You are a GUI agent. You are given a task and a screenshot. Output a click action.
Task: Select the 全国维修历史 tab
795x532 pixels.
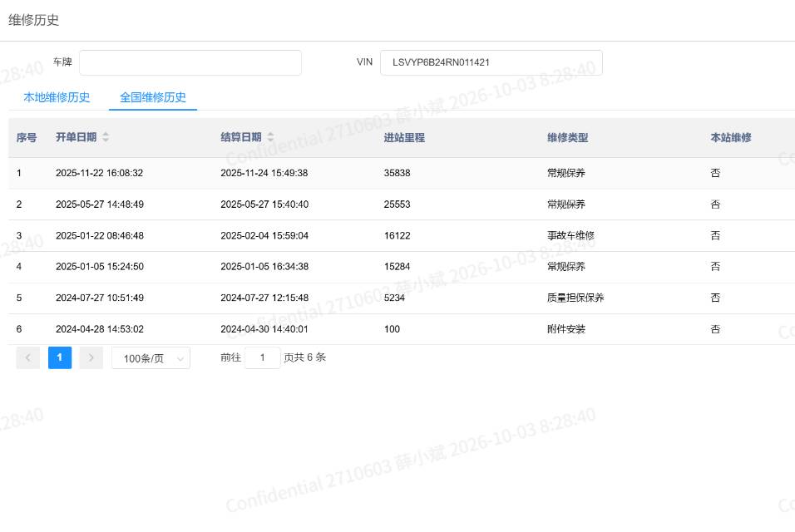[153, 97]
